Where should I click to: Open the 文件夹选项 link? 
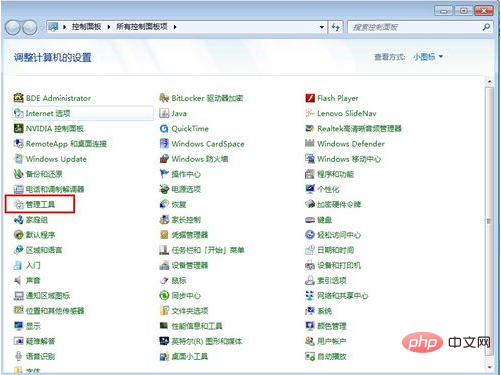point(190,311)
